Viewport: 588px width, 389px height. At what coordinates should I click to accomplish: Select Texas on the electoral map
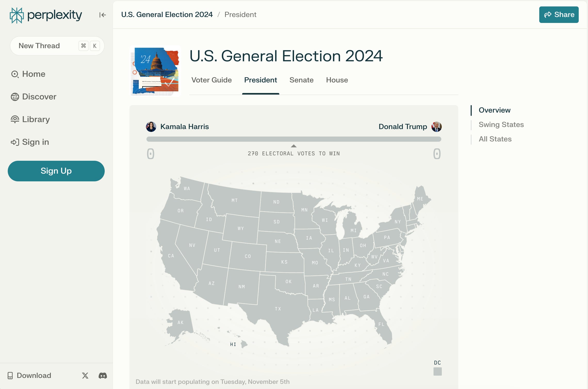tap(278, 309)
